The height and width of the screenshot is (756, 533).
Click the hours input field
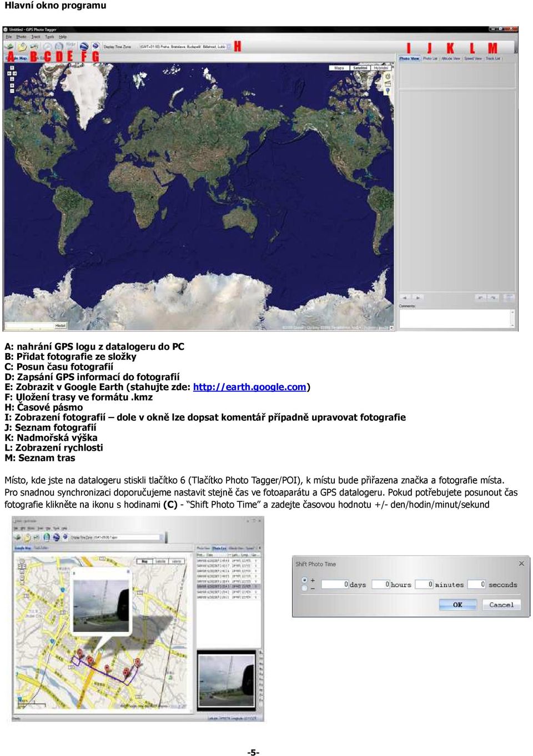pos(380,584)
